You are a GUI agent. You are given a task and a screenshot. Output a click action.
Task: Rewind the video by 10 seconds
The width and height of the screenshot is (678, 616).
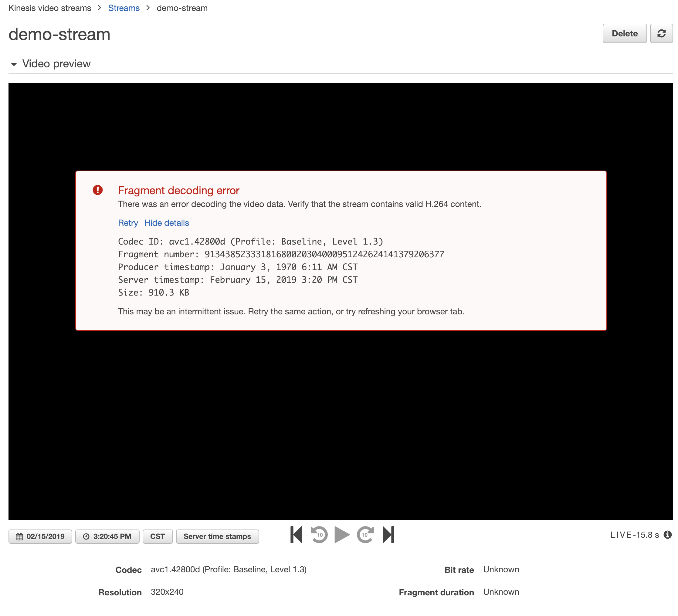point(319,535)
